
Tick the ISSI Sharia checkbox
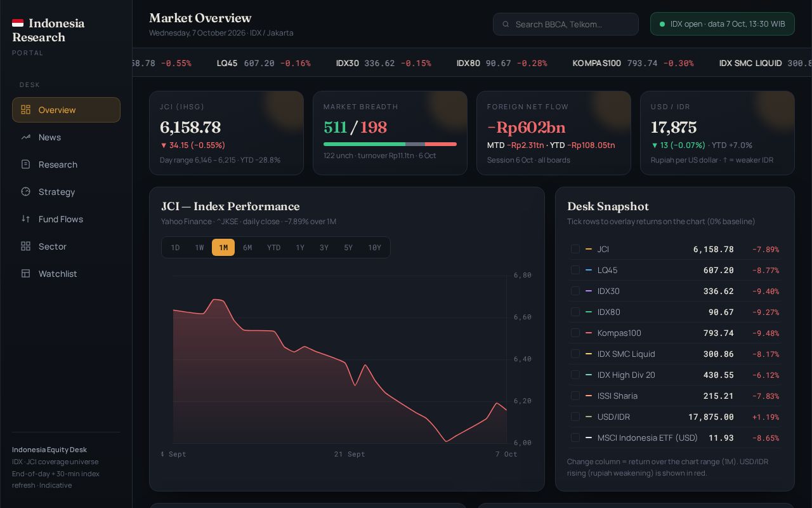click(575, 396)
